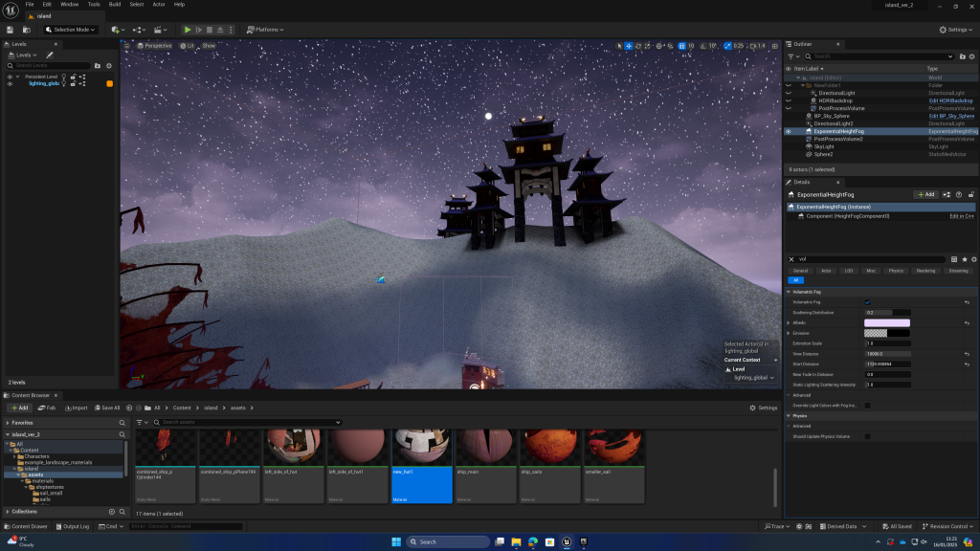Image resolution: width=980 pixels, height=551 pixels.
Task: Open Outliner settings gear icon
Action: tap(972, 56)
